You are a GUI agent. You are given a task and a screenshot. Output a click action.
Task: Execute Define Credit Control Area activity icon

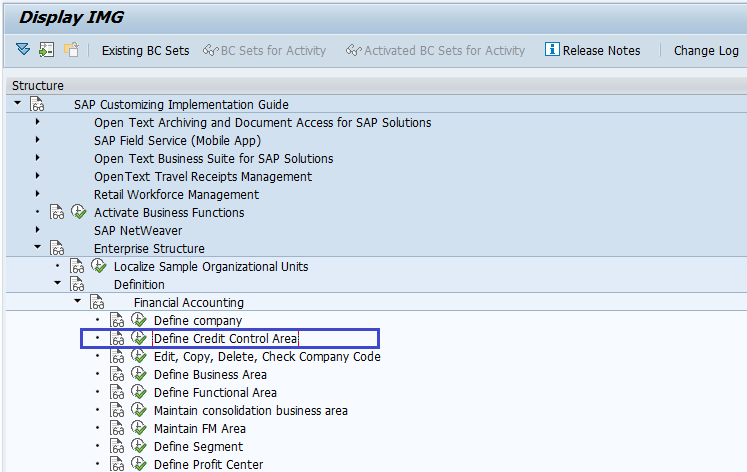pos(139,338)
